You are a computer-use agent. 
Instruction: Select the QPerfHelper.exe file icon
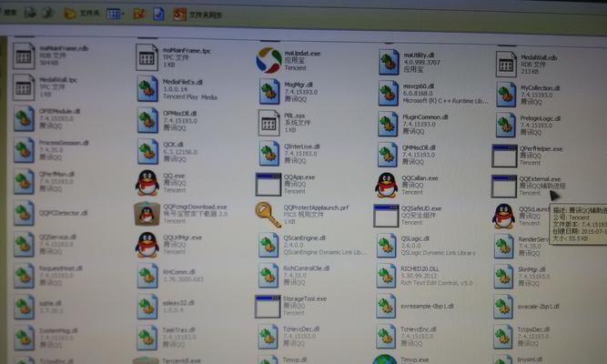pos(504,156)
